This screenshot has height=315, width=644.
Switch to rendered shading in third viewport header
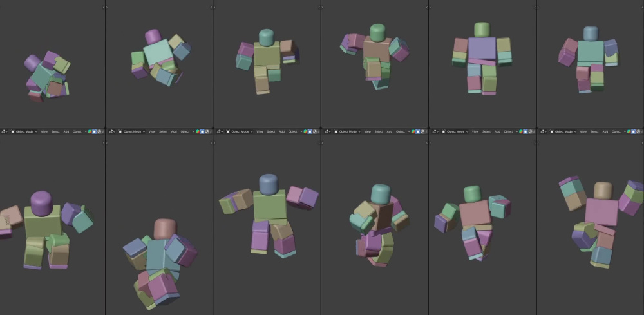[315, 131]
